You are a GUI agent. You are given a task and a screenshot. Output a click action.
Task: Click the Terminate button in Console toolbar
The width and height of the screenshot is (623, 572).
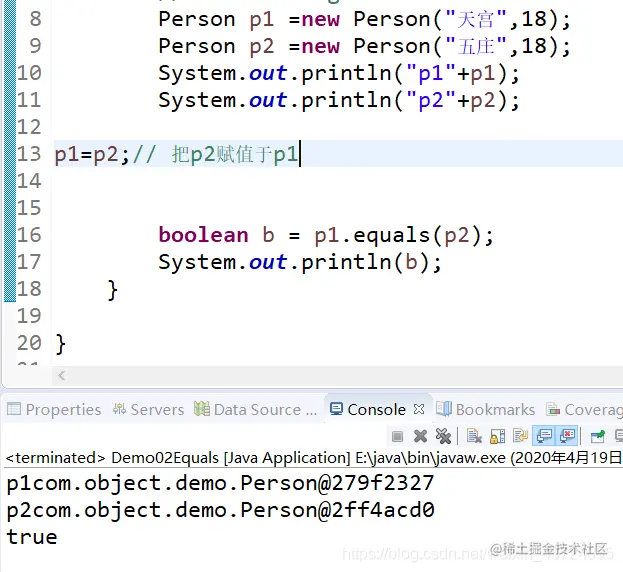coord(397,437)
